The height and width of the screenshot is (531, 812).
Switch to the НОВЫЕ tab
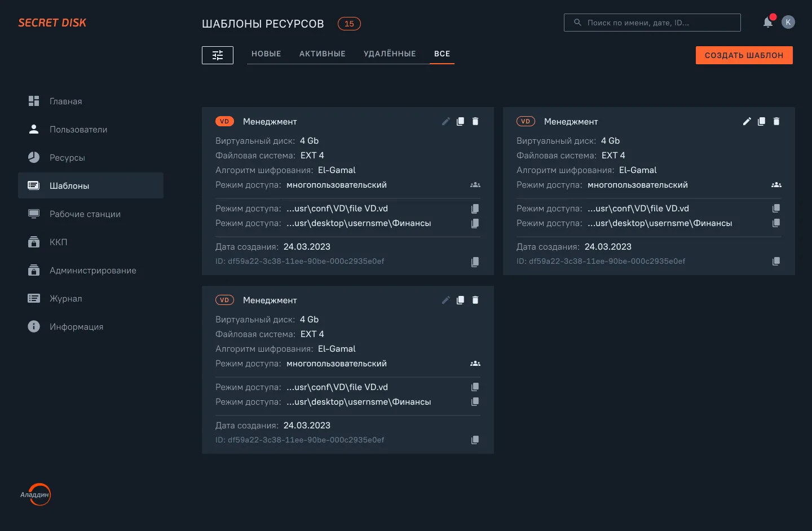(x=266, y=54)
